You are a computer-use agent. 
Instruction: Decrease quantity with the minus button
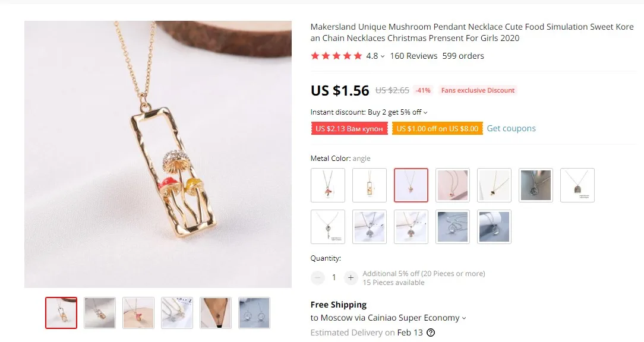317,278
